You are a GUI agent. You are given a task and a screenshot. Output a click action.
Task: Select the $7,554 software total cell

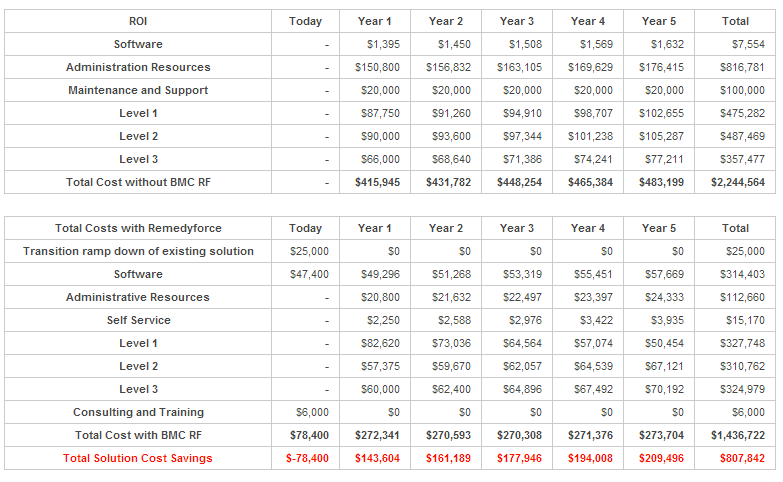point(748,44)
